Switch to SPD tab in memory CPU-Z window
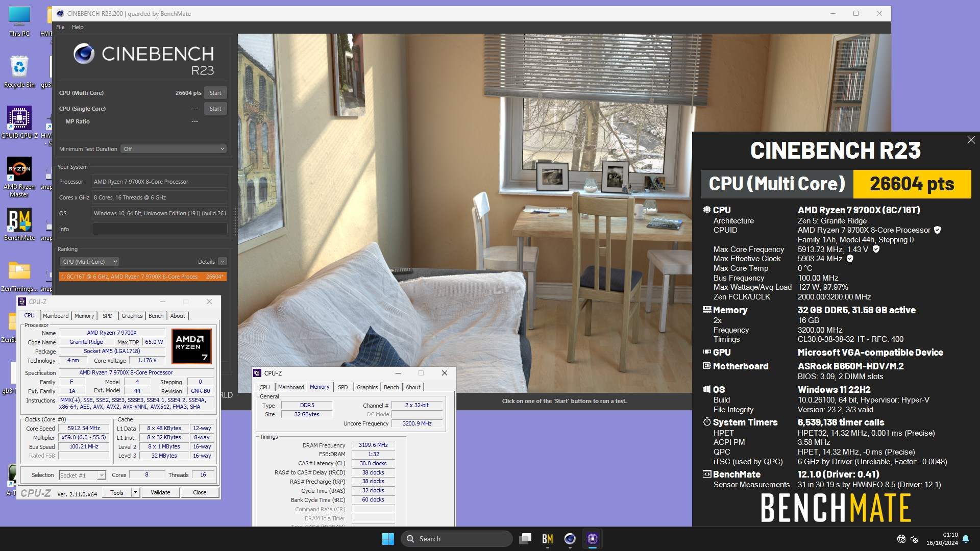 pyautogui.click(x=342, y=387)
